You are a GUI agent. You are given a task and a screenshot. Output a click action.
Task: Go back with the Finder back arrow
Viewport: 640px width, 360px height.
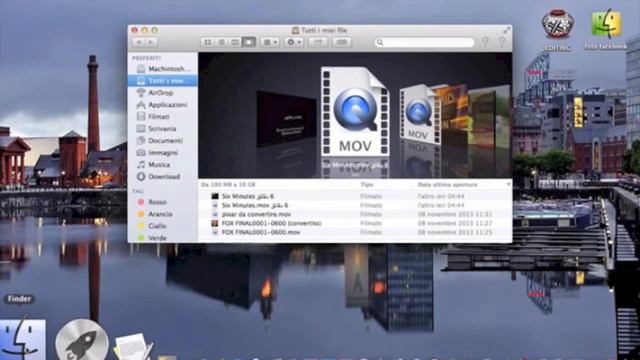click(139, 42)
